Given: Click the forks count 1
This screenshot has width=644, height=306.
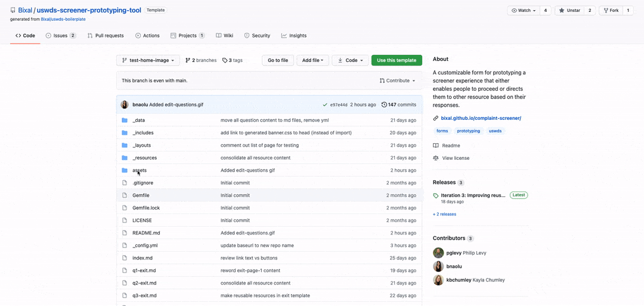Looking at the screenshot, I should 628,11.
